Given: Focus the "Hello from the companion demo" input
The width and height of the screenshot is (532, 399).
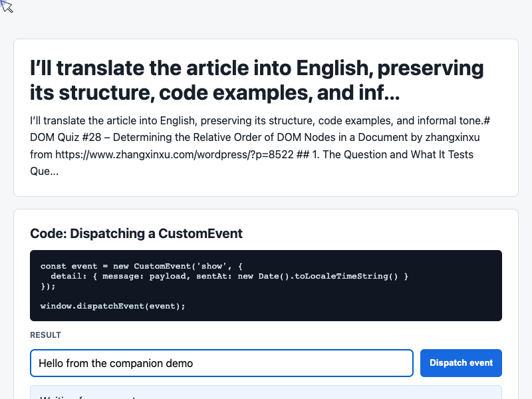Looking at the screenshot, I should click(221, 363).
